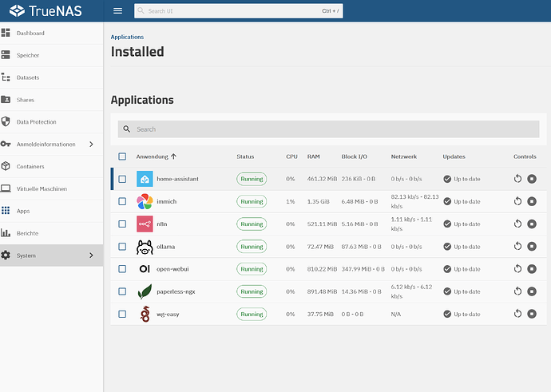The image size is (551, 392).
Task: Click the System gear icon
Action: [x=6, y=255]
